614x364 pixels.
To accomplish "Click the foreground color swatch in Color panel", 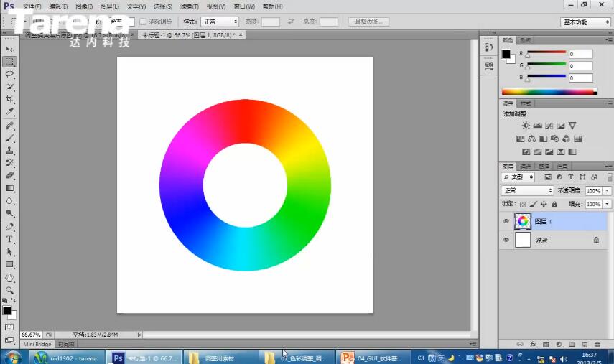I will tap(506, 54).
